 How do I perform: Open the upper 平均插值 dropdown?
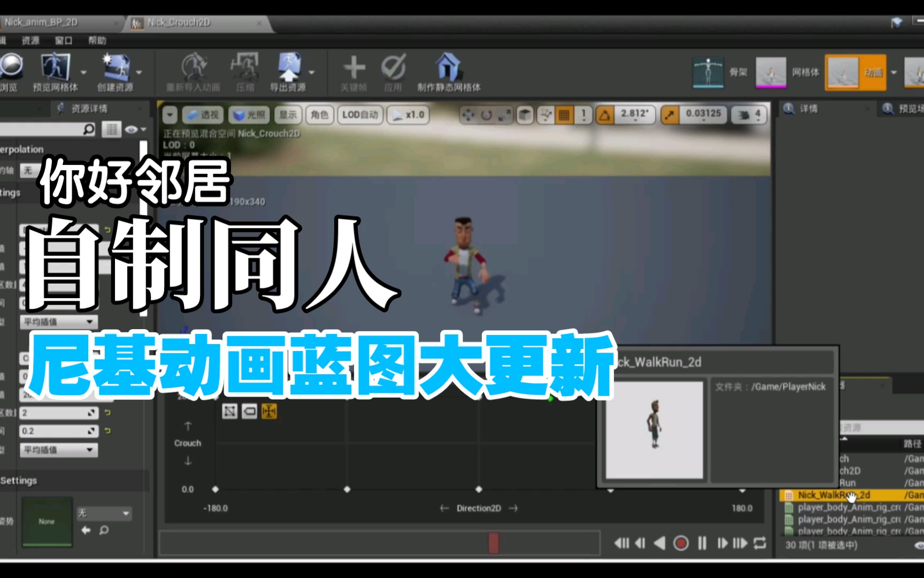point(59,322)
